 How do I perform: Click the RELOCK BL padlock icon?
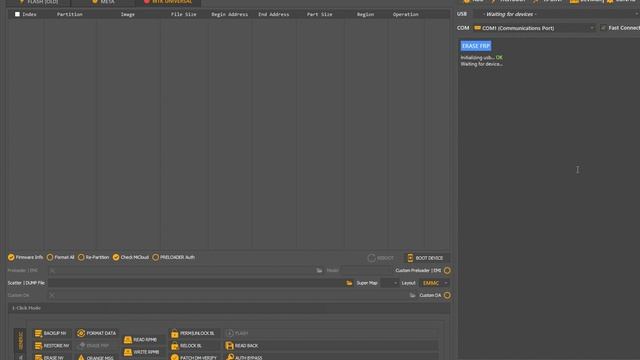(175, 346)
